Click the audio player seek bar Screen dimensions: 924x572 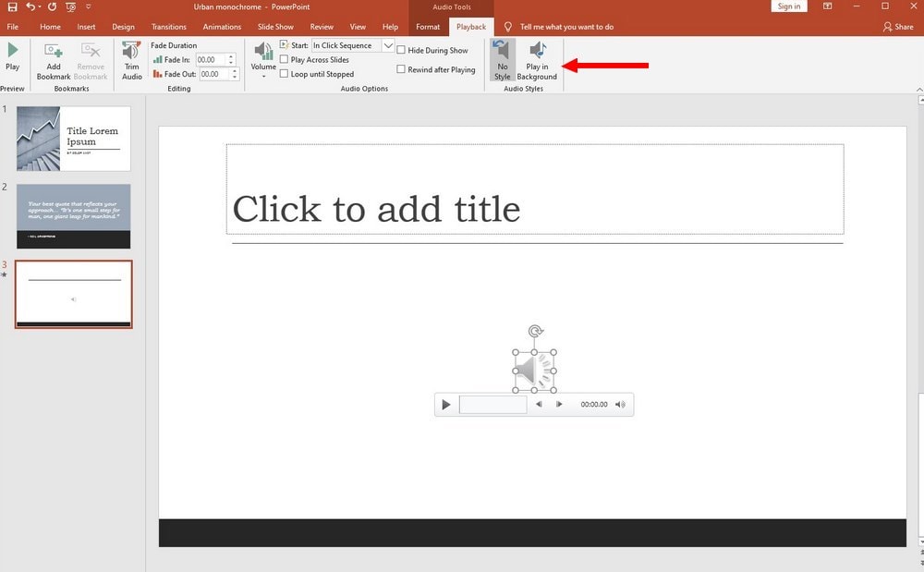pyautogui.click(x=492, y=405)
